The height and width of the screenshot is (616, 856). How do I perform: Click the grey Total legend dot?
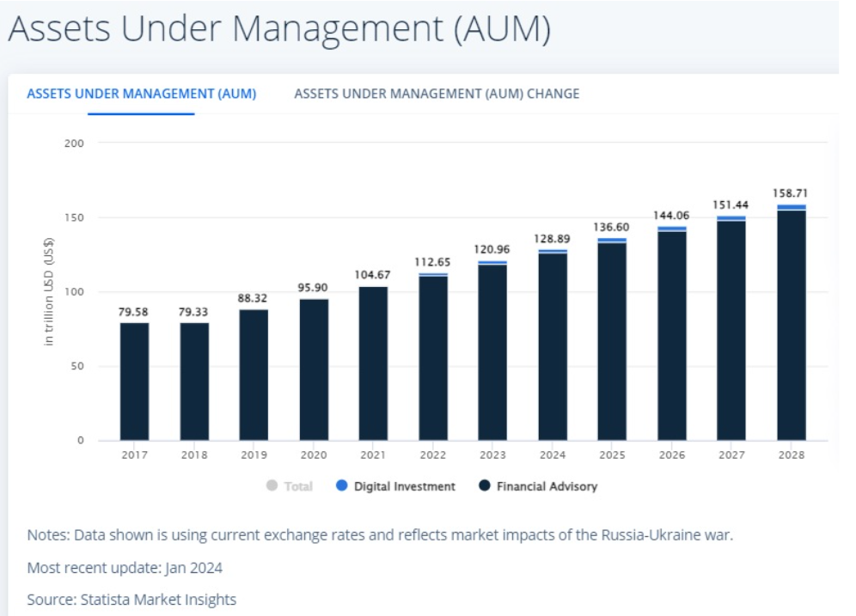coord(272,486)
